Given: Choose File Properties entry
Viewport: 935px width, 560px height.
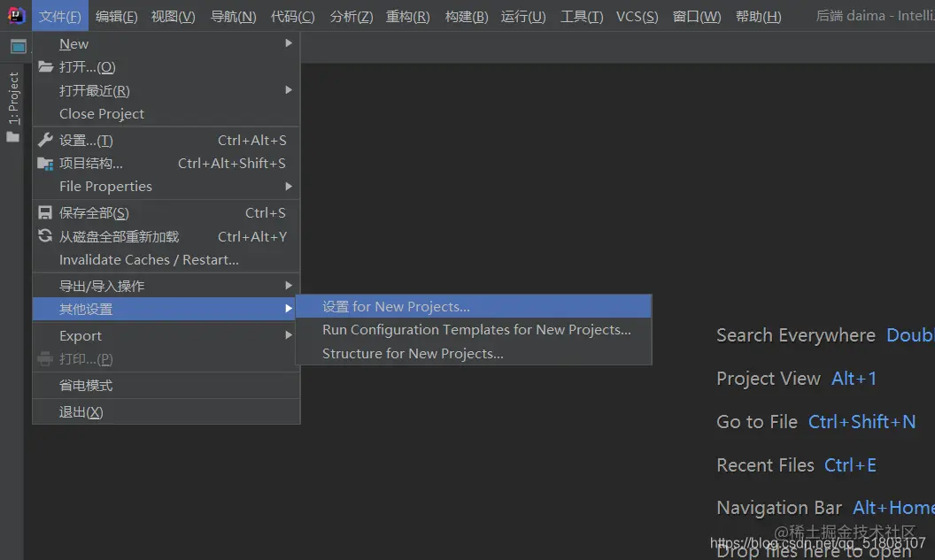Looking at the screenshot, I should pyautogui.click(x=166, y=187).
